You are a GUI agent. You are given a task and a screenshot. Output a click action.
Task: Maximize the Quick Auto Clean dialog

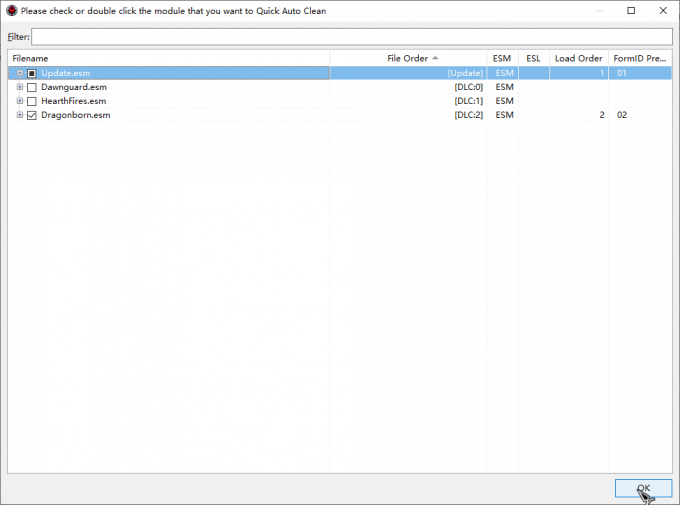pyautogui.click(x=631, y=10)
